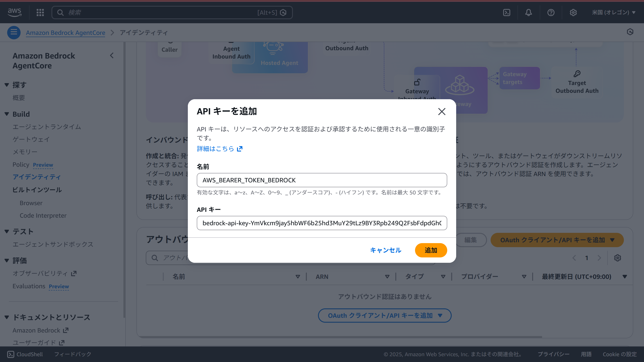Focus the API キー input field

[322, 223]
